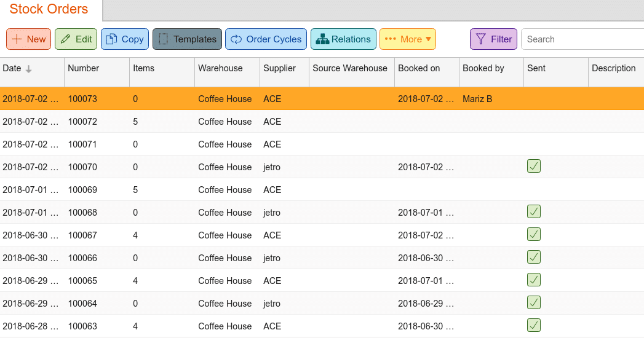Viewport: 644px width, 338px height.
Task: Click the Copy documents icon
Action: pyautogui.click(x=111, y=39)
